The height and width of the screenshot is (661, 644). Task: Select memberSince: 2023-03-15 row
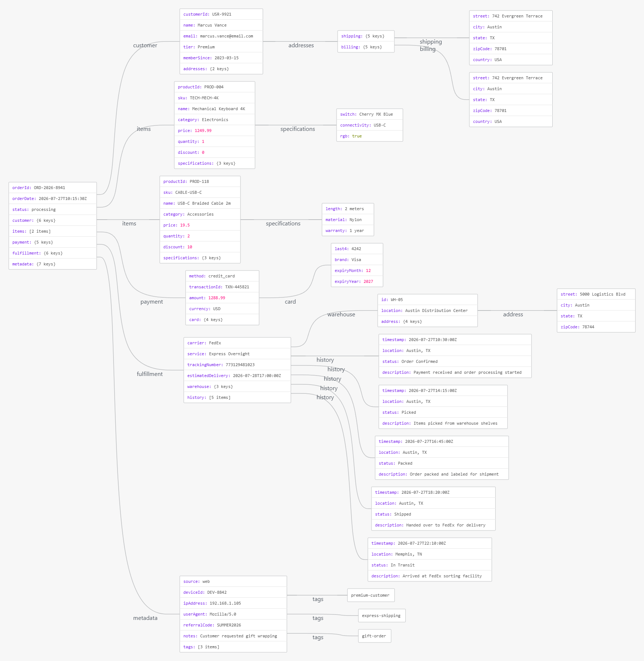tap(221, 58)
